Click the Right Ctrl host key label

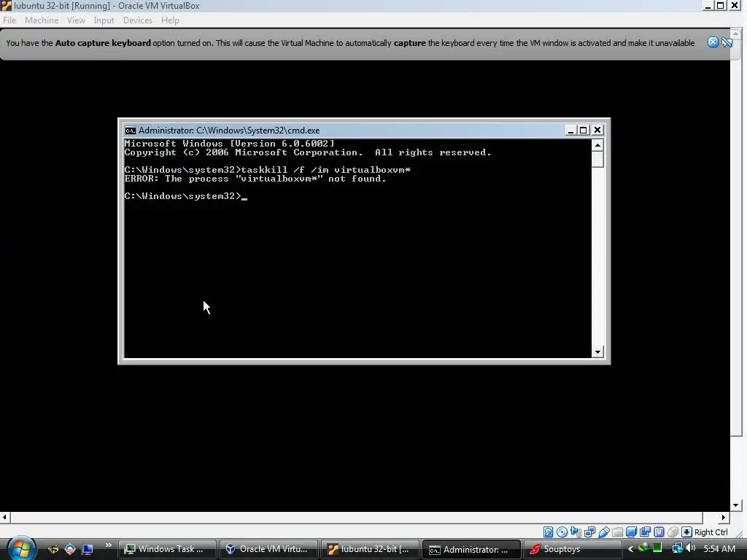pos(711,532)
